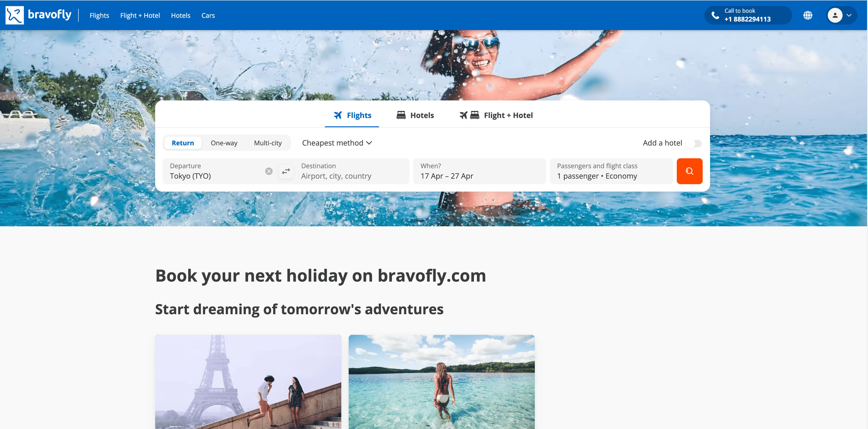Click the phone icon in Call to book
Viewport: 868px width, 429px height.
tap(715, 15)
